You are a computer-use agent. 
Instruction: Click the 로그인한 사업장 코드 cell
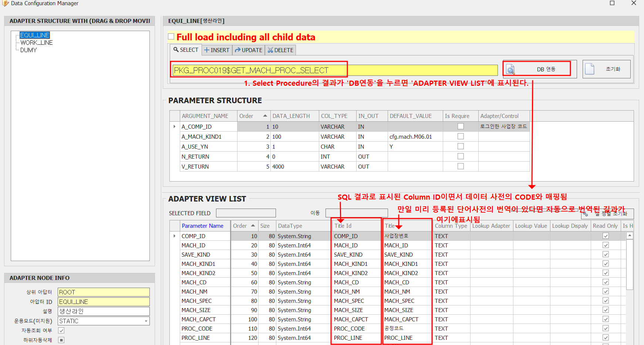(x=504, y=126)
